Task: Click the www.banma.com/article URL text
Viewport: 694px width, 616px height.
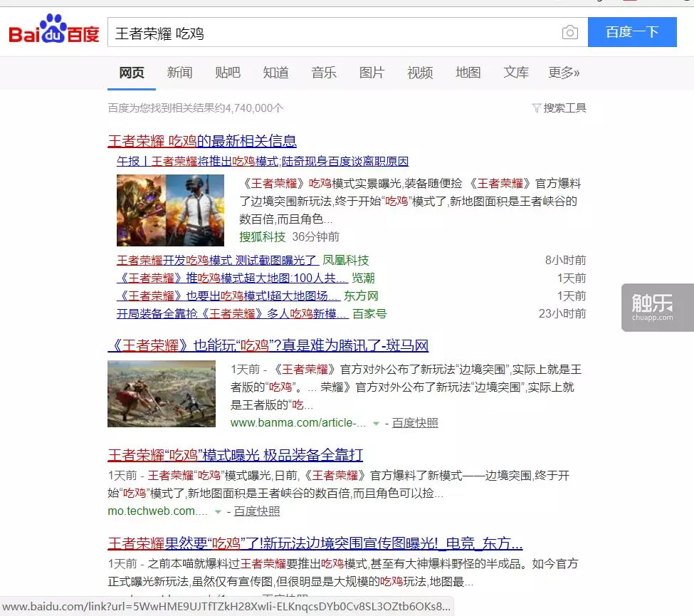Action: 298,423
